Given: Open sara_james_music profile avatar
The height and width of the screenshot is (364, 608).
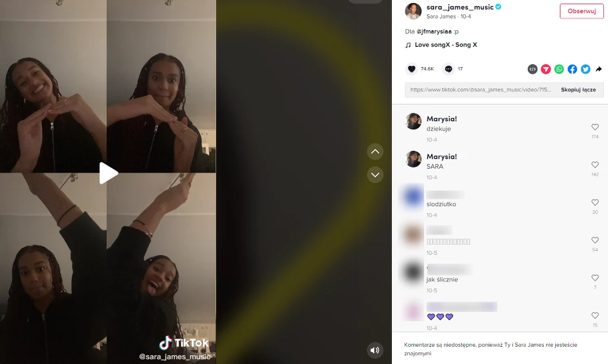Looking at the screenshot, I should pos(413,11).
